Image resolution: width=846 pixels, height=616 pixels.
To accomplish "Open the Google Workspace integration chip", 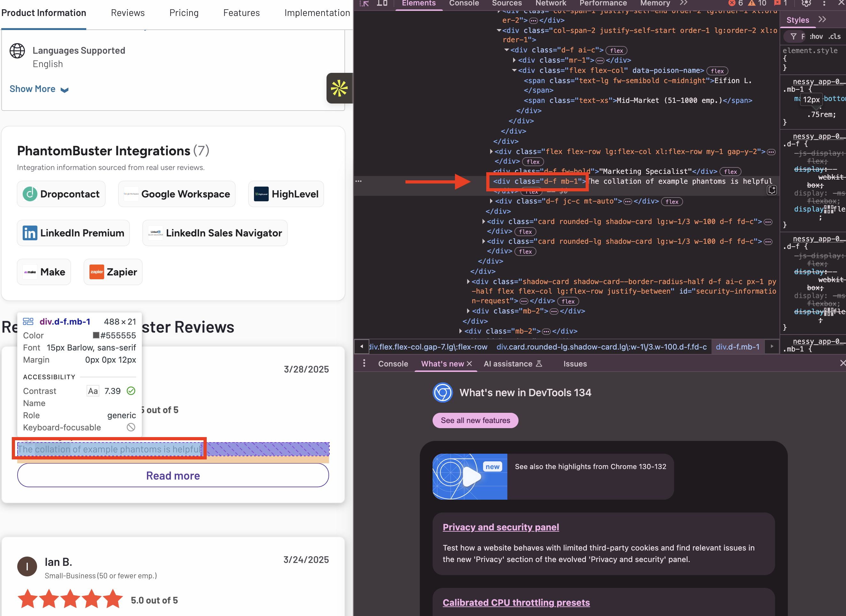I will (x=177, y=194).
